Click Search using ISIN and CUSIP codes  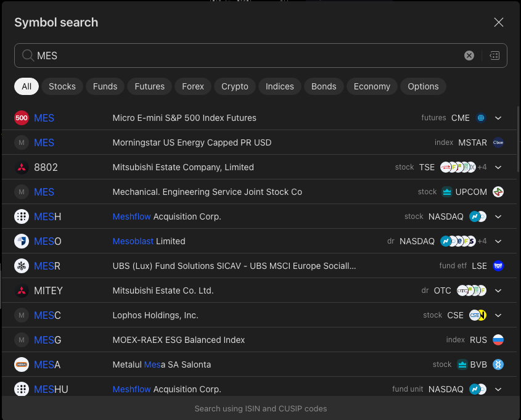tap(260, 409)
